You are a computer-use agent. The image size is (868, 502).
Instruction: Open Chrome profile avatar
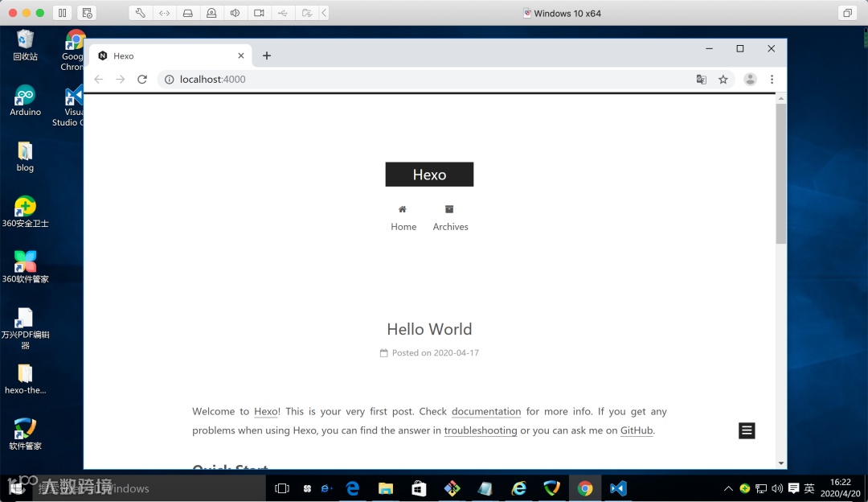(x=750, y=79)
